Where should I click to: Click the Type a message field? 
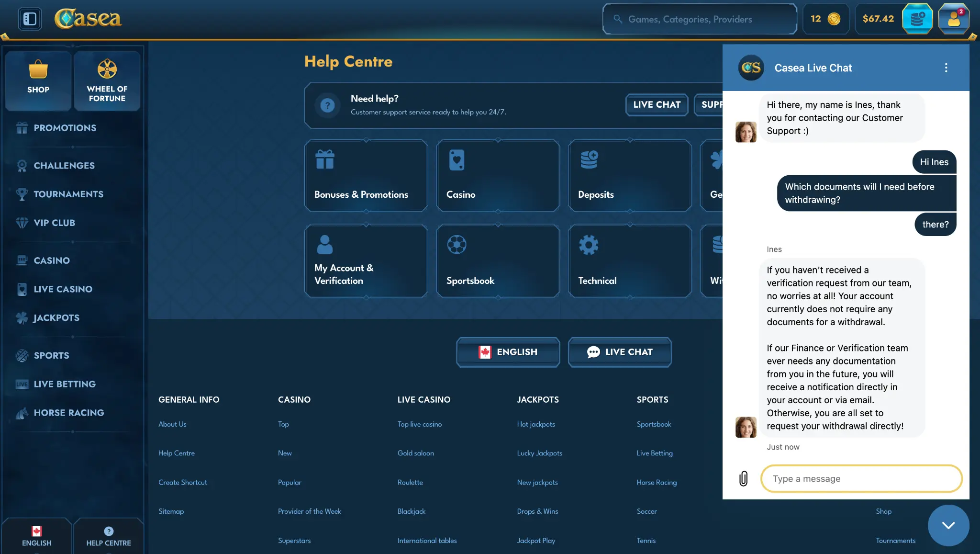861,478
